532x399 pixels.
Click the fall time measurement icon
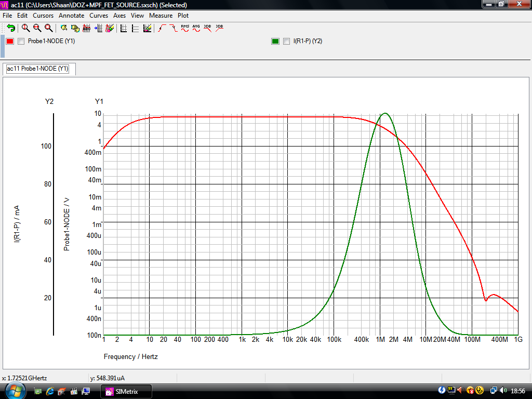(173, 28)
